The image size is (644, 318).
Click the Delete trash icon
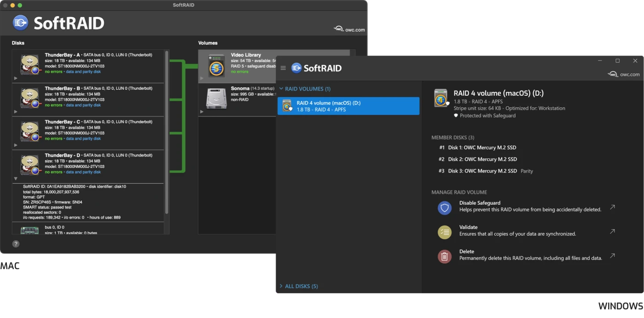point(444,257)
